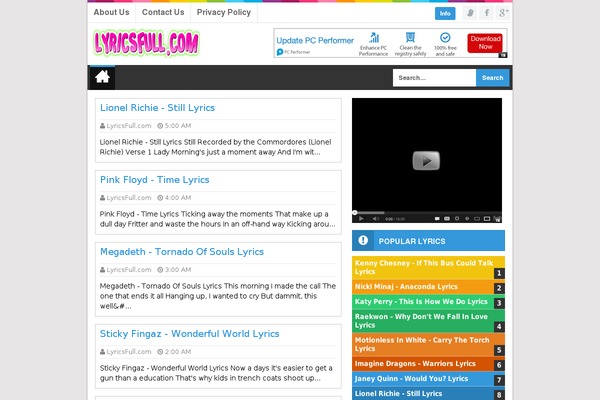Open Raekwon - Why Don't We Fall In Love
This screenshot has width=600, height=400.
click(x=421, y=321)
